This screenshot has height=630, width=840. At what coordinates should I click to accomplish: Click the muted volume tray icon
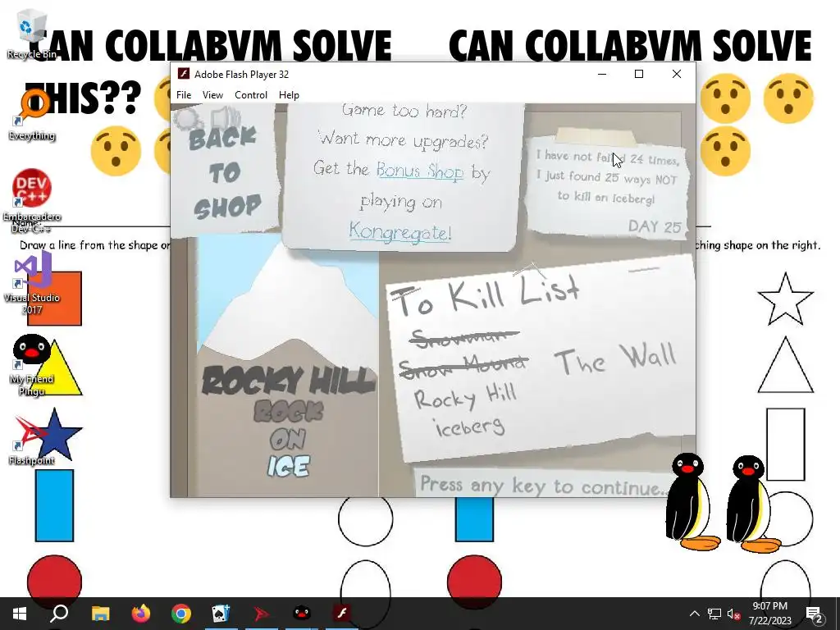[x=733, y=614]
